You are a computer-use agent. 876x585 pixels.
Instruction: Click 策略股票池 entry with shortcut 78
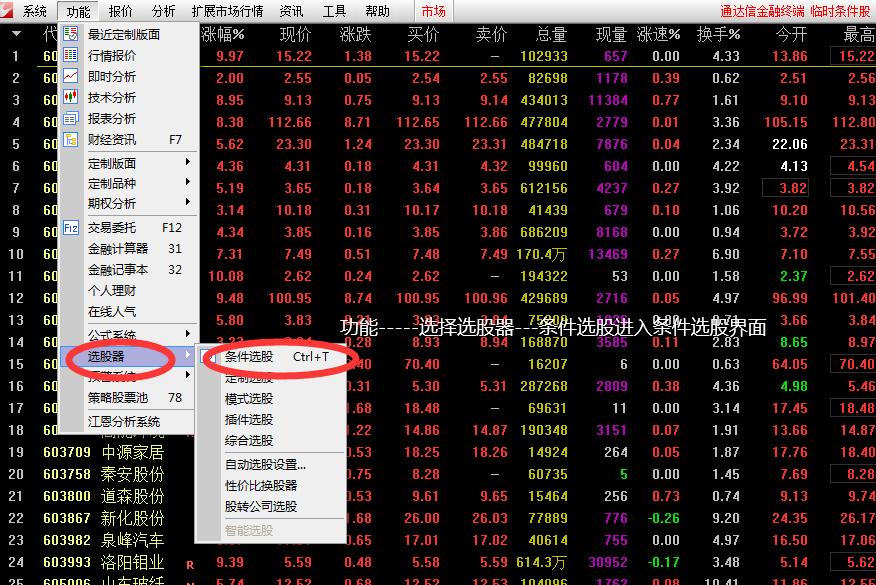(x=120, y=397)
